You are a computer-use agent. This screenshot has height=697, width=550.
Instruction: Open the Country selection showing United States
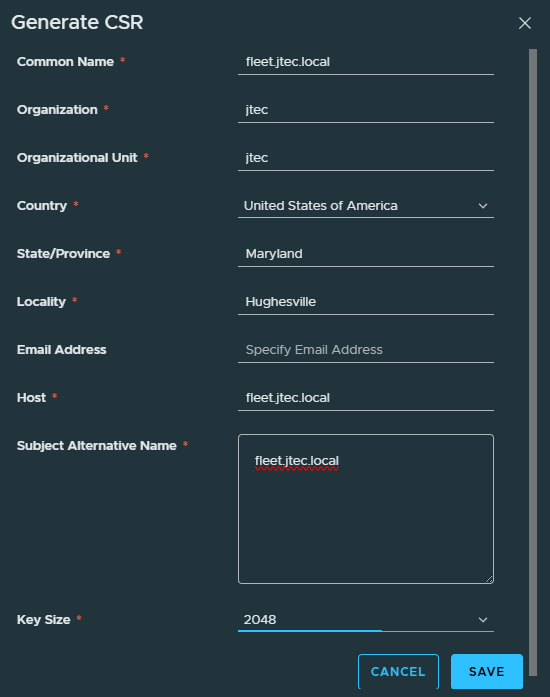click(365, 206)
